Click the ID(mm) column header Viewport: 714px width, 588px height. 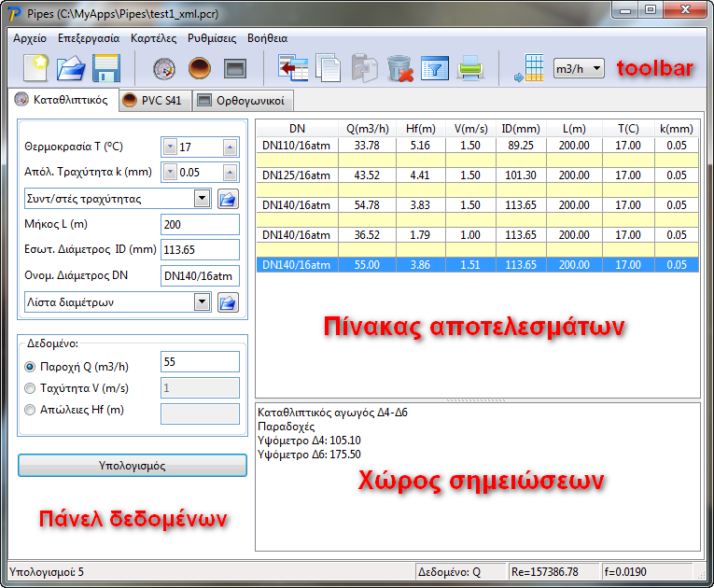coord(521,129)
